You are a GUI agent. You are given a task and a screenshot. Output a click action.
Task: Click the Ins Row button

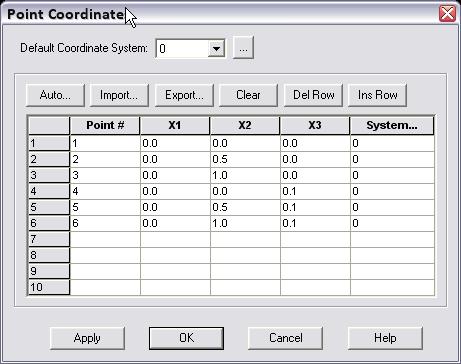377,95
